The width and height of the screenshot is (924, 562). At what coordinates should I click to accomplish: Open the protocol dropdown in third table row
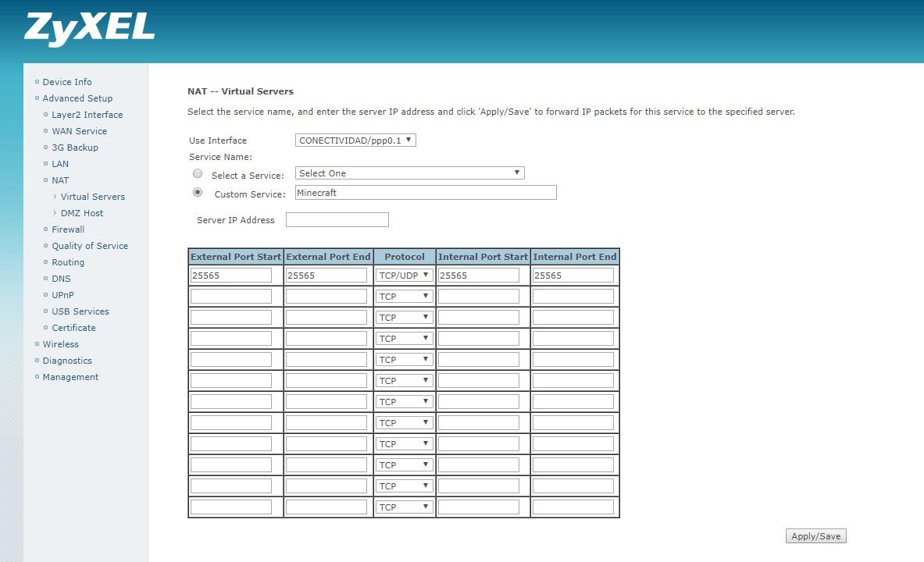[404, 318]
